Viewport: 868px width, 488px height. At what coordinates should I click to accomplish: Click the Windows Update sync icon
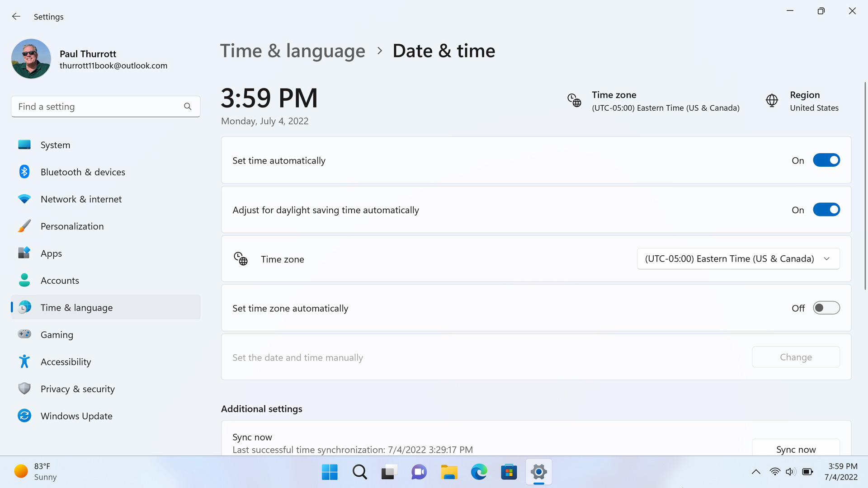pos(24,416)
